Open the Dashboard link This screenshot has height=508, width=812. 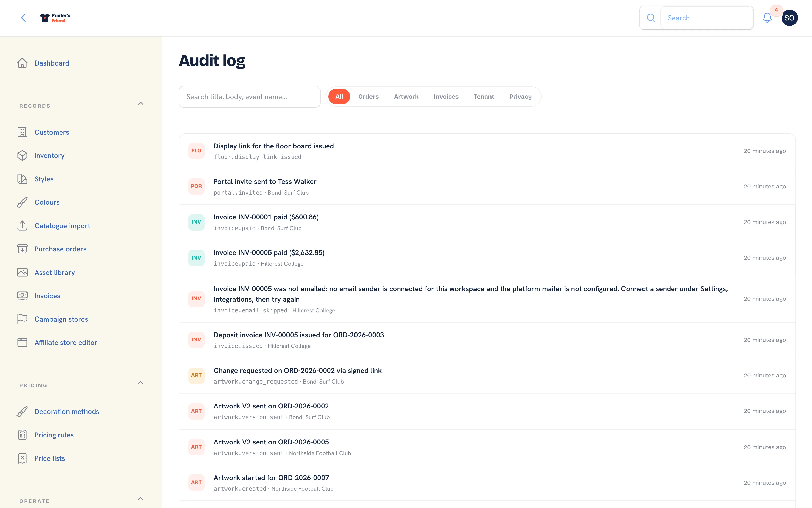52,63
